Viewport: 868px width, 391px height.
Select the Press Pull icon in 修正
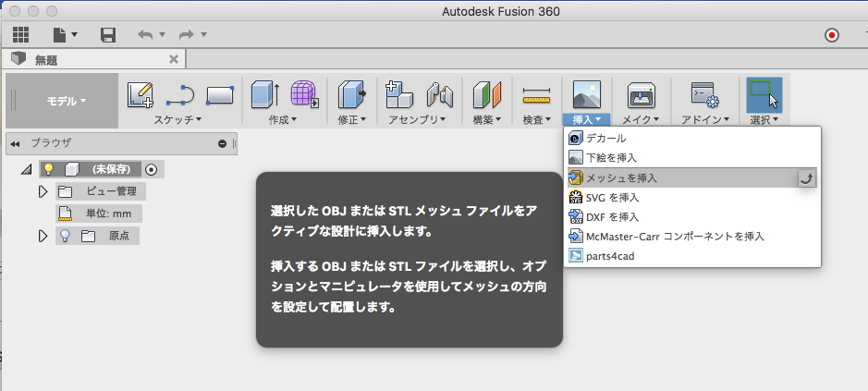pyautogui.click(x=352, y=94)
